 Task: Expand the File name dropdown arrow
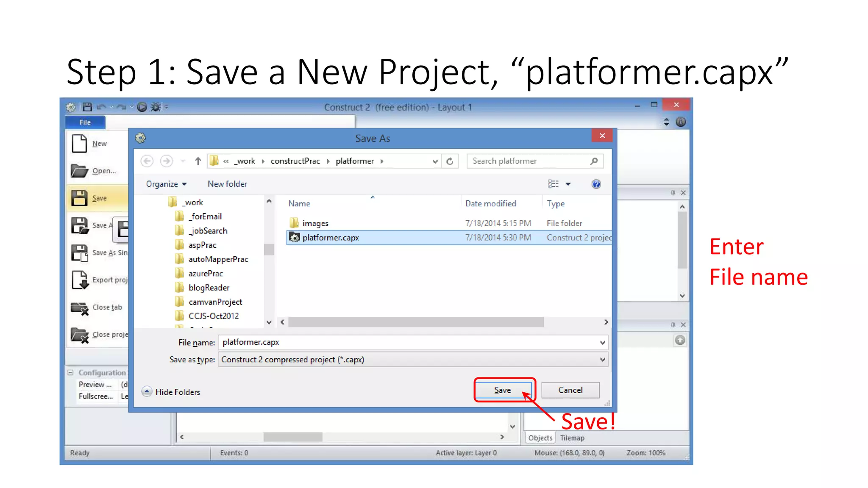point(603,343)
